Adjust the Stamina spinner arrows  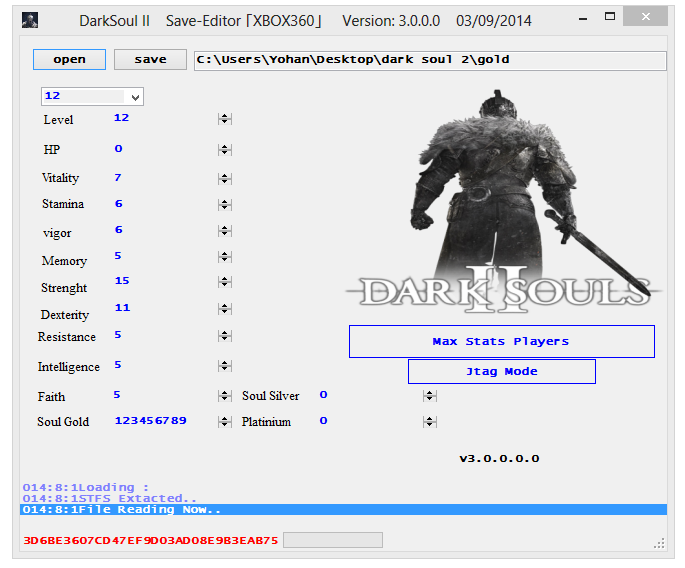click(225, 205)
